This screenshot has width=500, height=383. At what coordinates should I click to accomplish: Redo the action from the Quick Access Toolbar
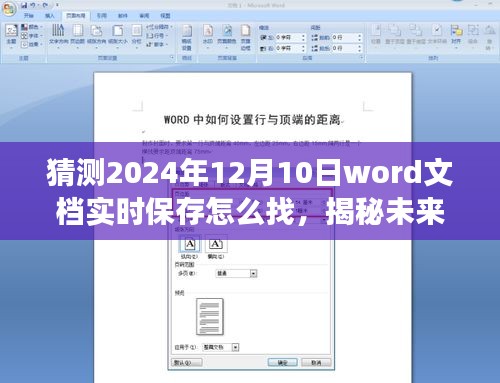point(44,5)
